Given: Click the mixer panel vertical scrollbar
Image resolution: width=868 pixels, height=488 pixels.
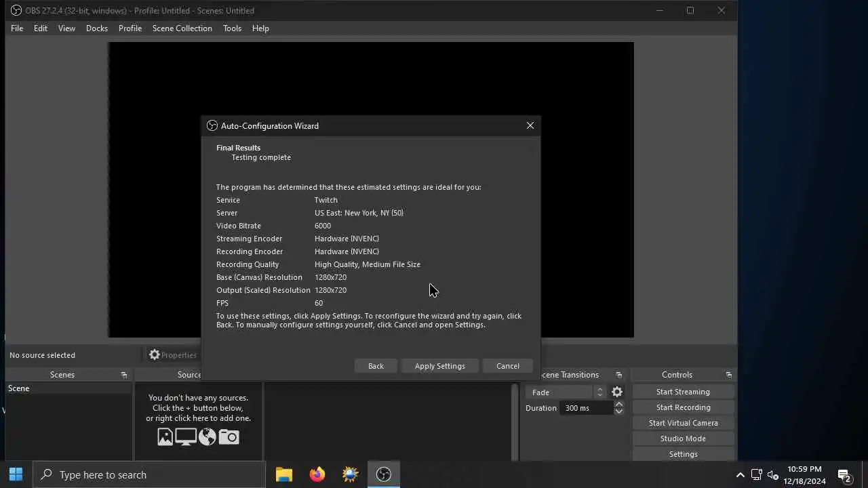Looking at the screenshot, I should (515, 422).
